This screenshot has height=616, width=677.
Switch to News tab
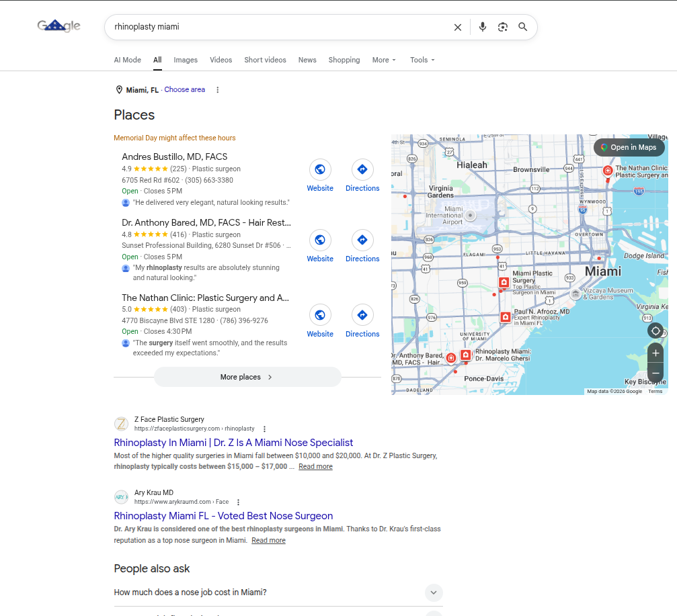pos(307,60)
